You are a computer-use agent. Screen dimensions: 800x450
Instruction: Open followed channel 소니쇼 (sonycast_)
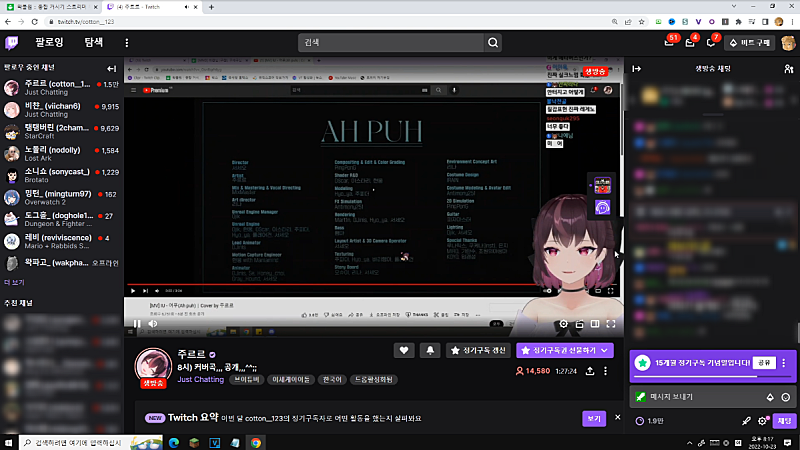coord(61,176)
